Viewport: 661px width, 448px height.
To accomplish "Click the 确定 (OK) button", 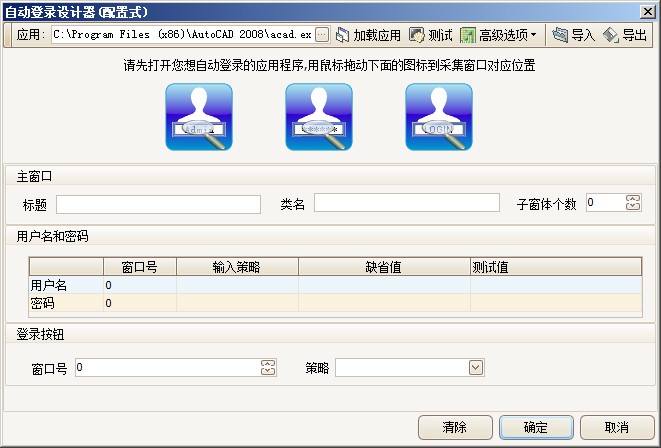I will 535,427.
